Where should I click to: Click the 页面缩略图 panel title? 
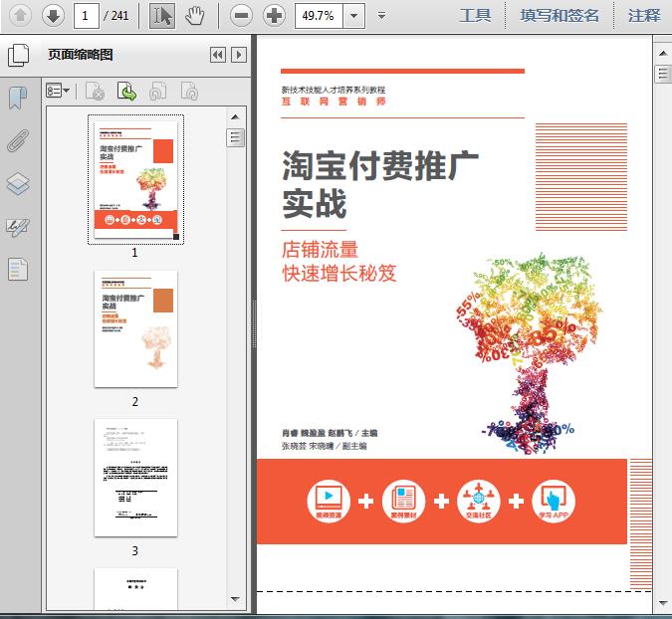81,55
